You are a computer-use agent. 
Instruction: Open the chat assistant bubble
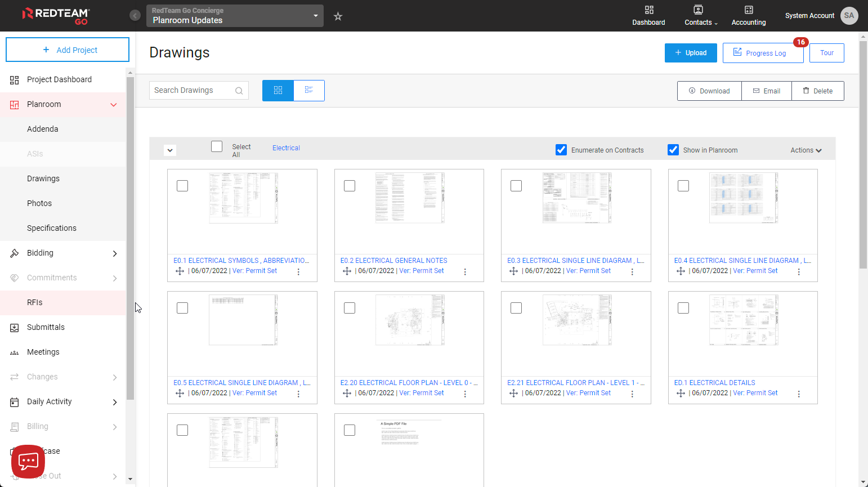tap(28, 462)
